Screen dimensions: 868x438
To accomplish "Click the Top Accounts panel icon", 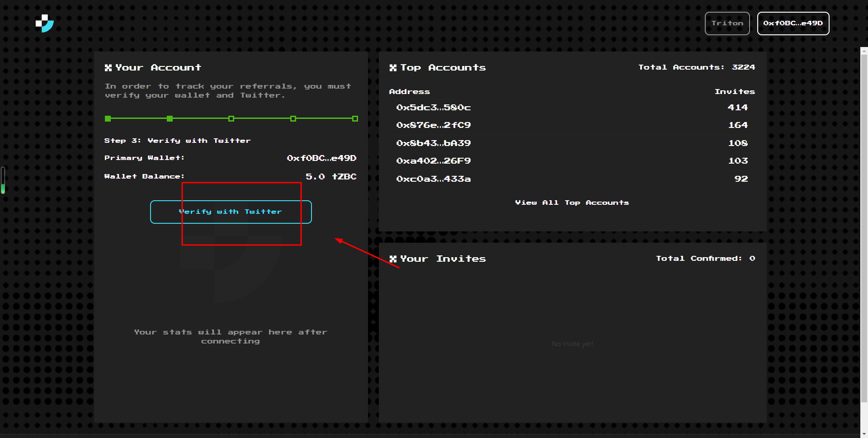I will tap(393, 68).
